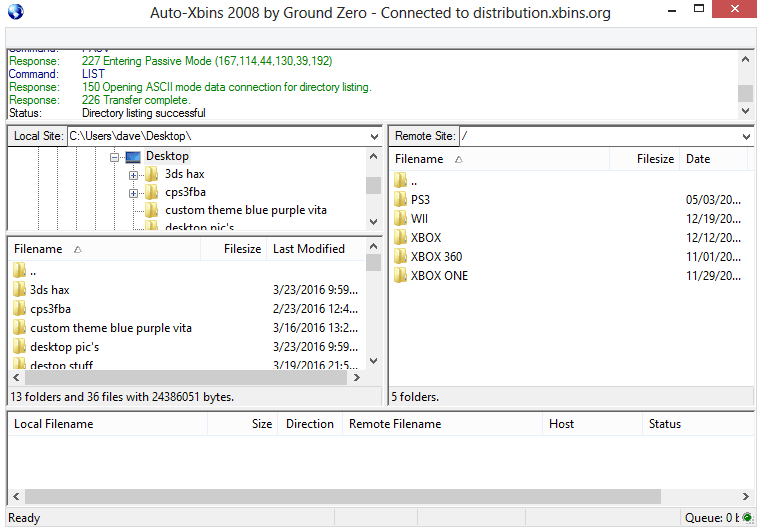The image size is (762, 531).
Task: Collapse the Desktop tree node
Action: [115, 157]
